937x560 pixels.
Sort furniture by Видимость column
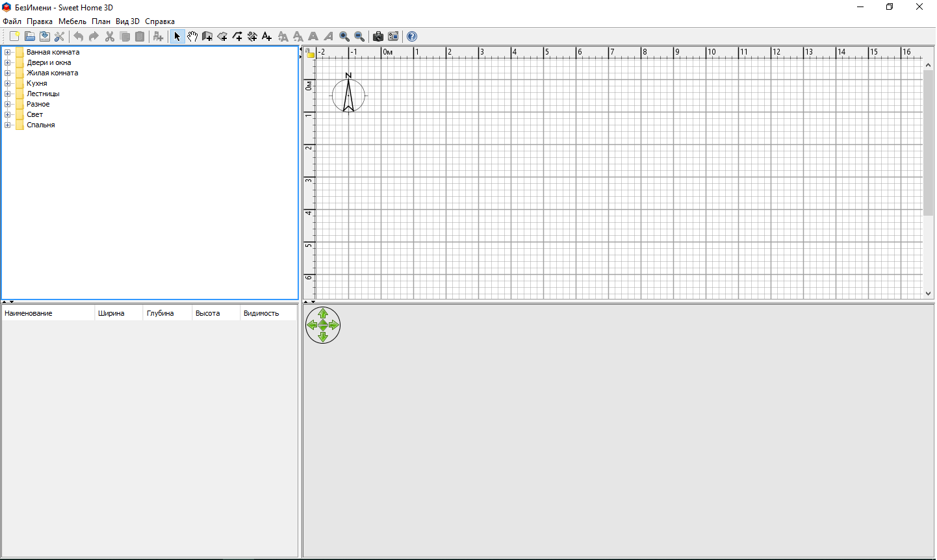pyautogui.click(x=269, y=313)
